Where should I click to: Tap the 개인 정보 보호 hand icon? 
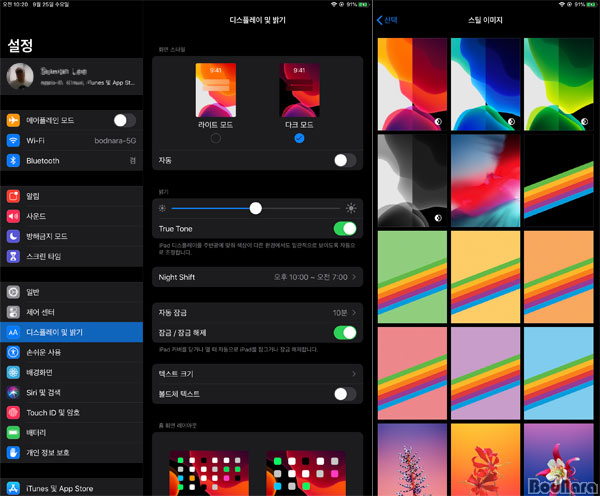click(x=13, y=452)
